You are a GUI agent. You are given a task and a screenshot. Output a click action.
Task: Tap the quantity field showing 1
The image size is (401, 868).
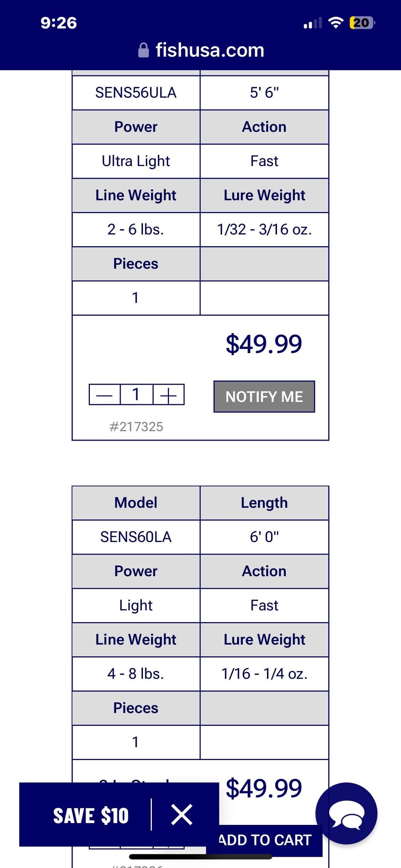[136, 395]
